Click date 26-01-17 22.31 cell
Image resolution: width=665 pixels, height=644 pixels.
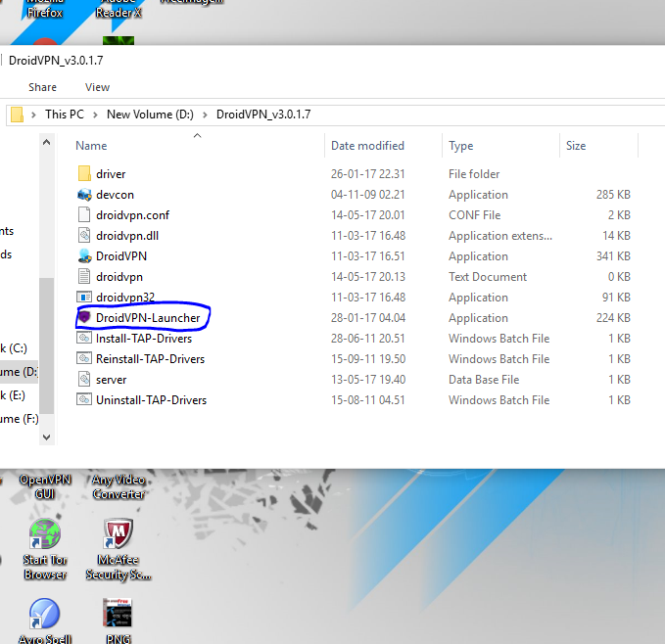tap(367, 173)
